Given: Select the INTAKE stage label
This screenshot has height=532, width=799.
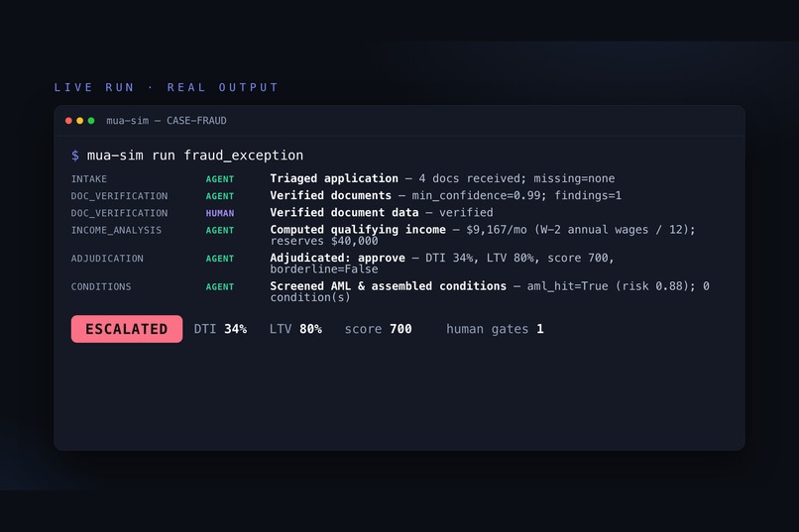Looking at the screenshot, I should pyautogui.click(x=89, y=178).
